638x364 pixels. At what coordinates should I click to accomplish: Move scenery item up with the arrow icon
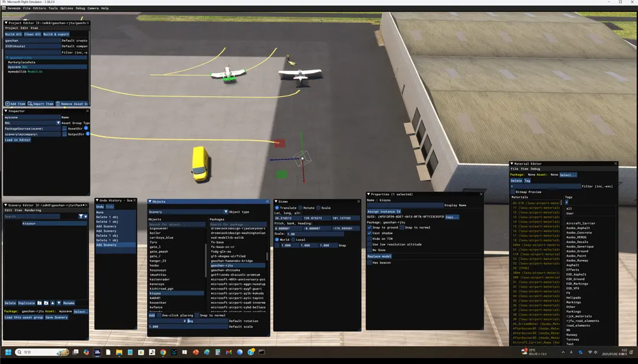tap(53, 303)
